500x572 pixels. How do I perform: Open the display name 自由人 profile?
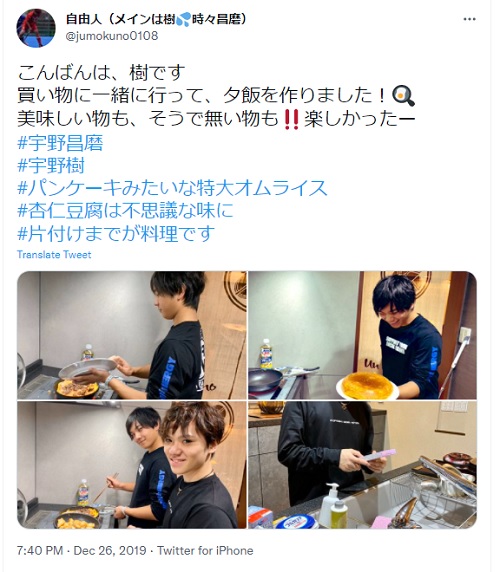pyautogui.click(x=156, y=19)
